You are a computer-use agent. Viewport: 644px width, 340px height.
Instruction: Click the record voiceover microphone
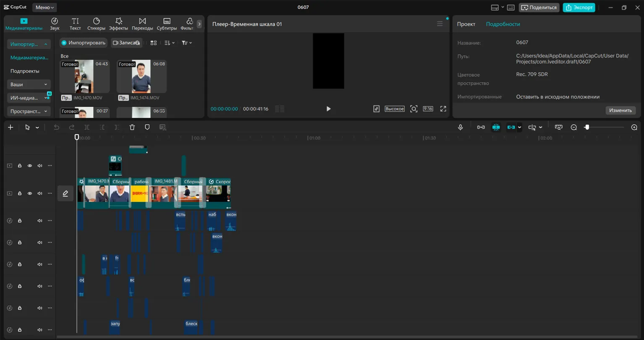coord(461,127)
